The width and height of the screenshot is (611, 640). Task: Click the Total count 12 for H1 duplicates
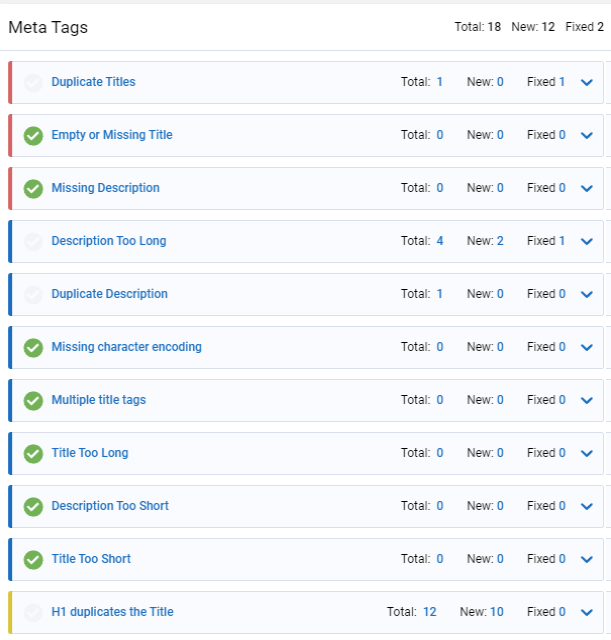pyautogui.click(x=429, y=611)
